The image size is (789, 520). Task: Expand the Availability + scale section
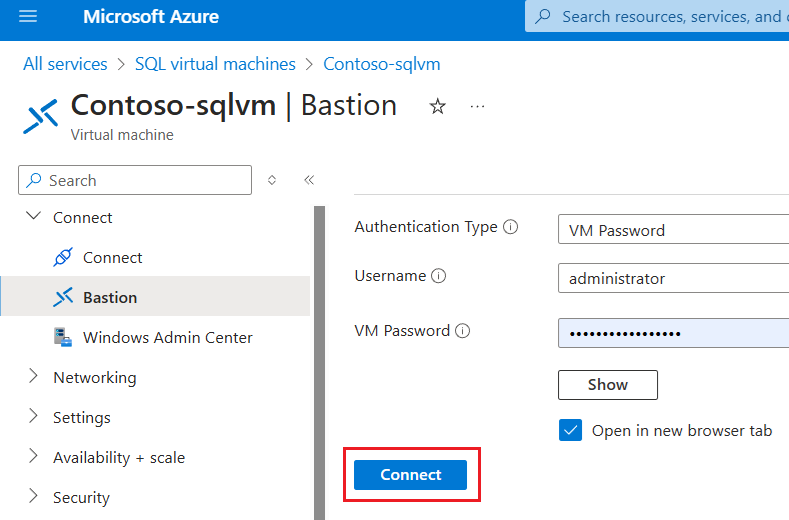coord(33,457)
